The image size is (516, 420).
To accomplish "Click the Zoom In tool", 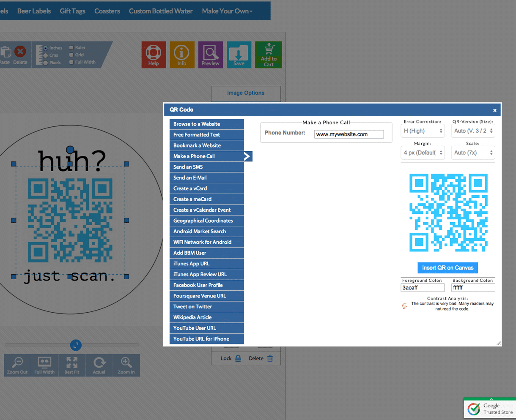I will (x=126, y=365).
